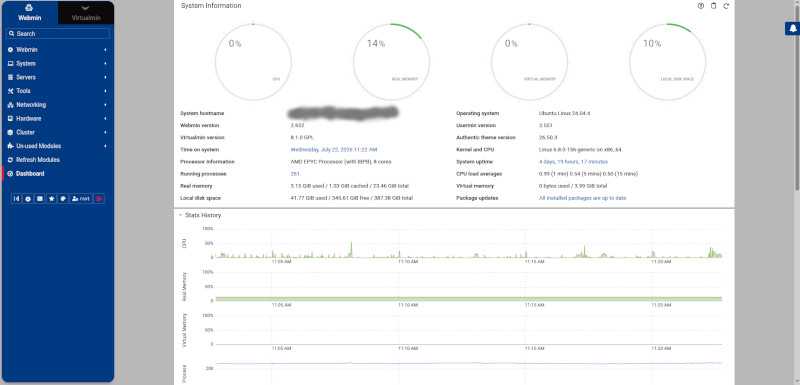Open 'All installed packages are up to date' link
Screen dimensions: 800x385
coord(583,198)
